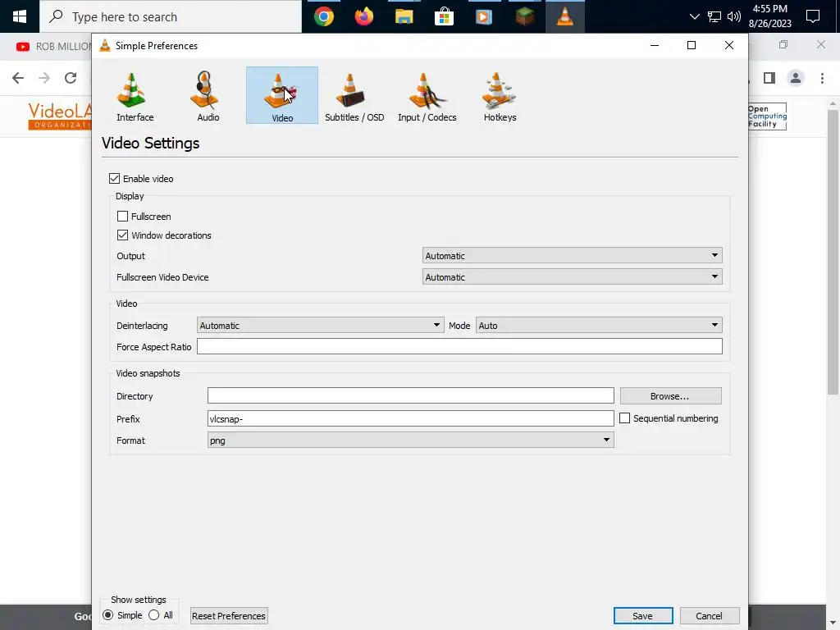Toggle the Window decorations checkbox
This screenshot has width=840, height=630.
[x=123, y=235]
